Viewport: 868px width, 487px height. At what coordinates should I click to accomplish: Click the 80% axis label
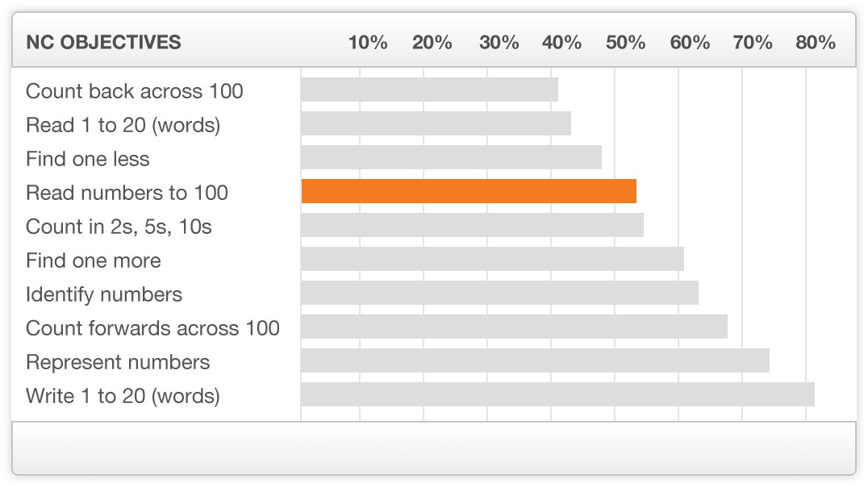[x=816, y=42]
